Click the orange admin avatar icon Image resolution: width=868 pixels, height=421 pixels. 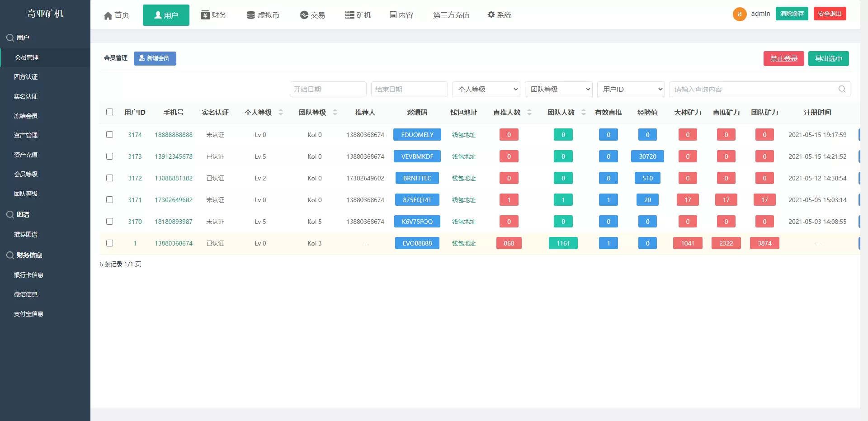tap(740, 14)
